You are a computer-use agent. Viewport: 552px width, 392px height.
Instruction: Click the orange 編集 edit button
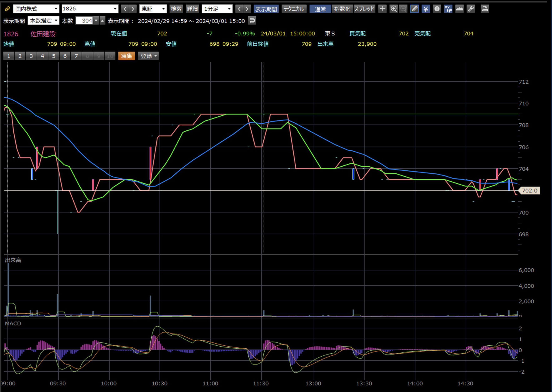[x=126, y=56]
